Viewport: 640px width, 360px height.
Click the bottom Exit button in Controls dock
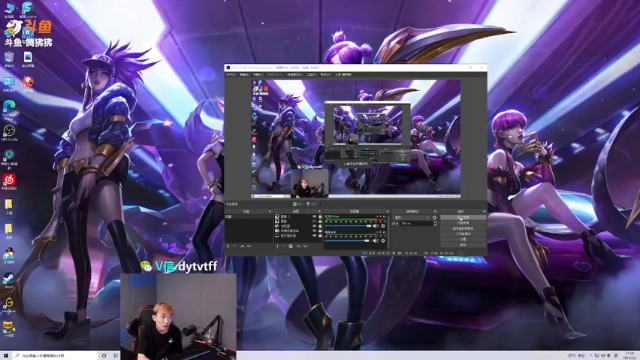point(463,245)
